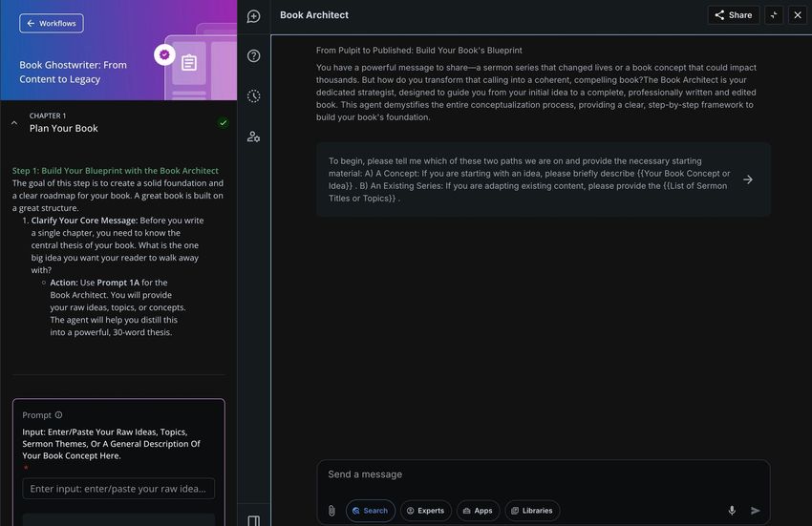Click the purple verified badge icon

(x=164, y=54)
